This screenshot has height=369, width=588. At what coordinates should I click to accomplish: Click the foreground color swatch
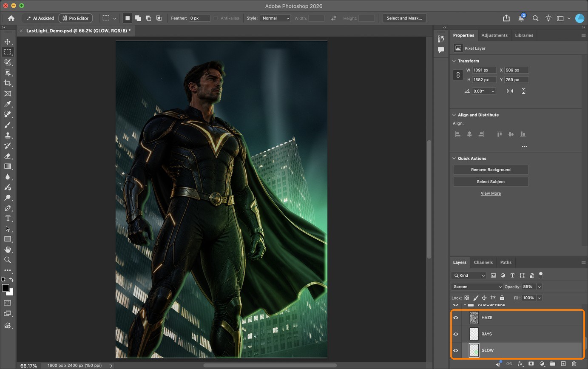6,288
